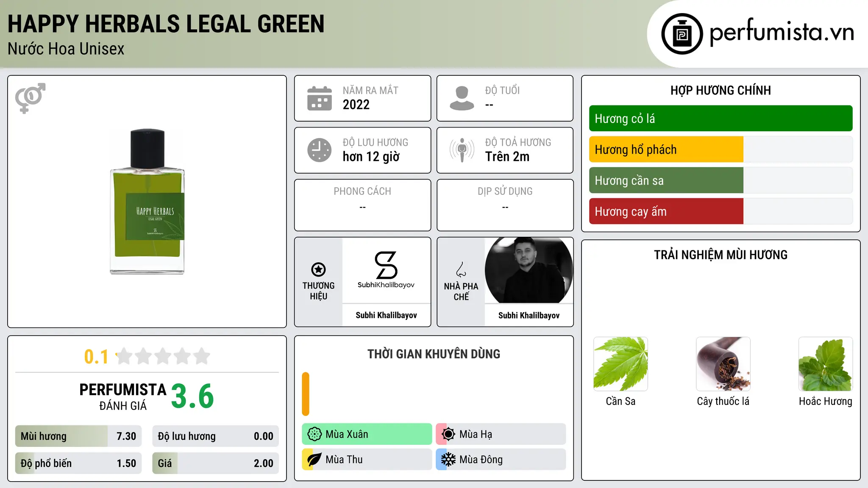Click the orange day-time usage bar

click(x=306, y=394)
